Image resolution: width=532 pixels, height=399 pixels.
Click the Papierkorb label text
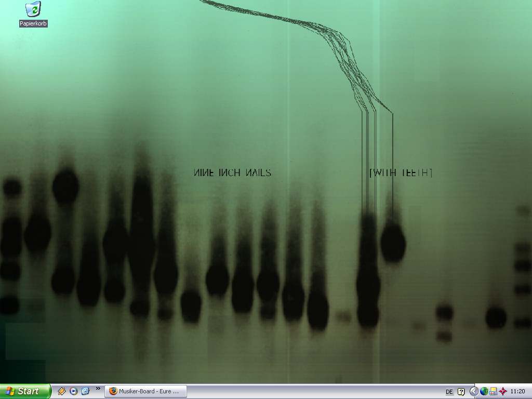tap(33, 23)
